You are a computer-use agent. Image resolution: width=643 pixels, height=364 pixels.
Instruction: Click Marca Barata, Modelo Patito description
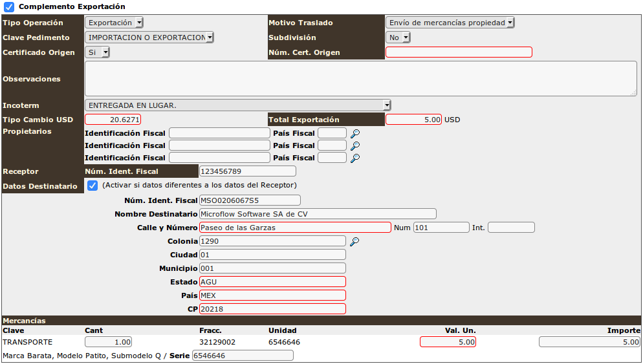click(82, 356)
